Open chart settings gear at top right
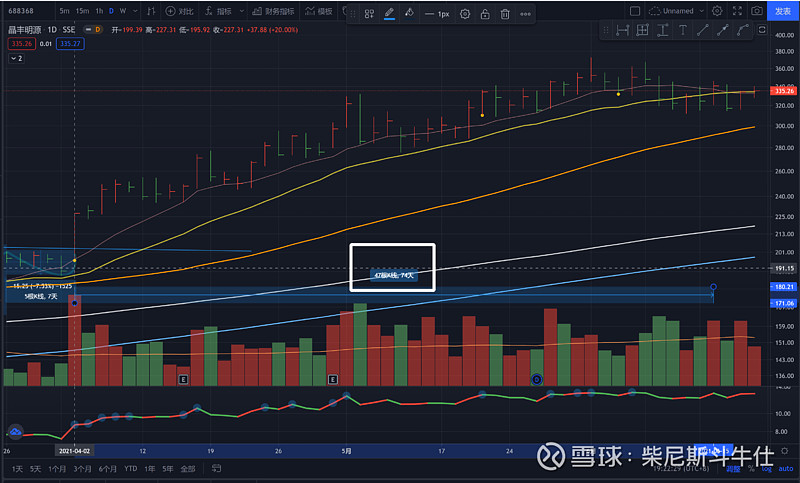 [x=717, y=11]
